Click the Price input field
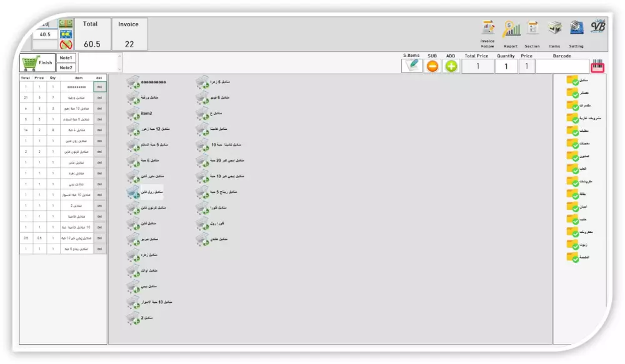625x364 pixels. tap(526, 66)
